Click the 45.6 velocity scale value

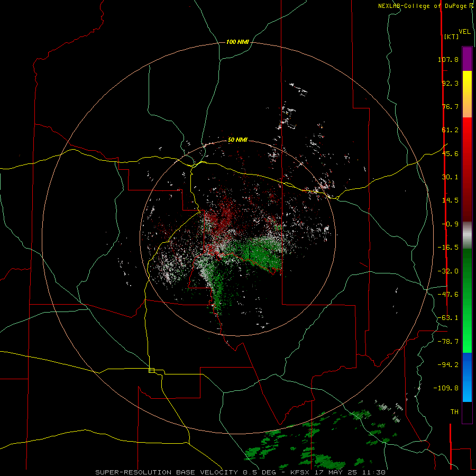(450, 153)
